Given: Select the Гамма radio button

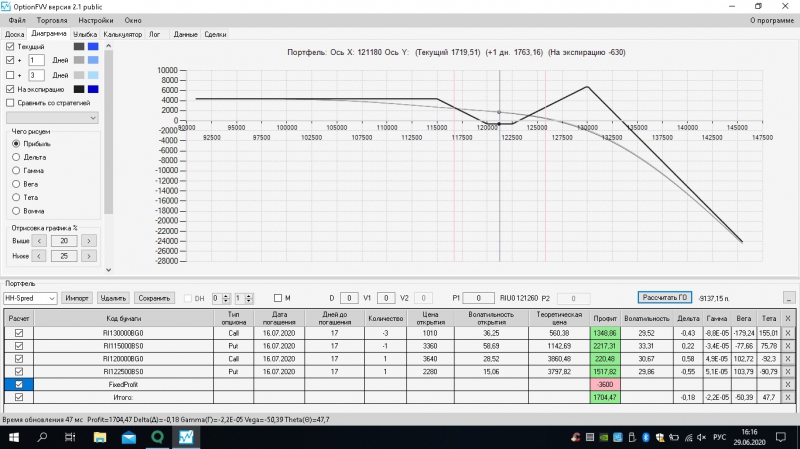Looking at the screenshot, I should click(x=16, y=170).
